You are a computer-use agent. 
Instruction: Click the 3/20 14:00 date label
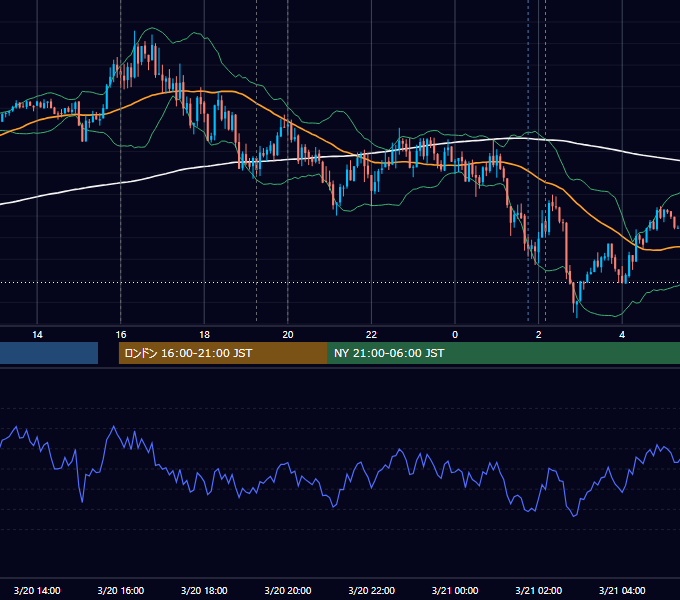(x=37, y=590)
